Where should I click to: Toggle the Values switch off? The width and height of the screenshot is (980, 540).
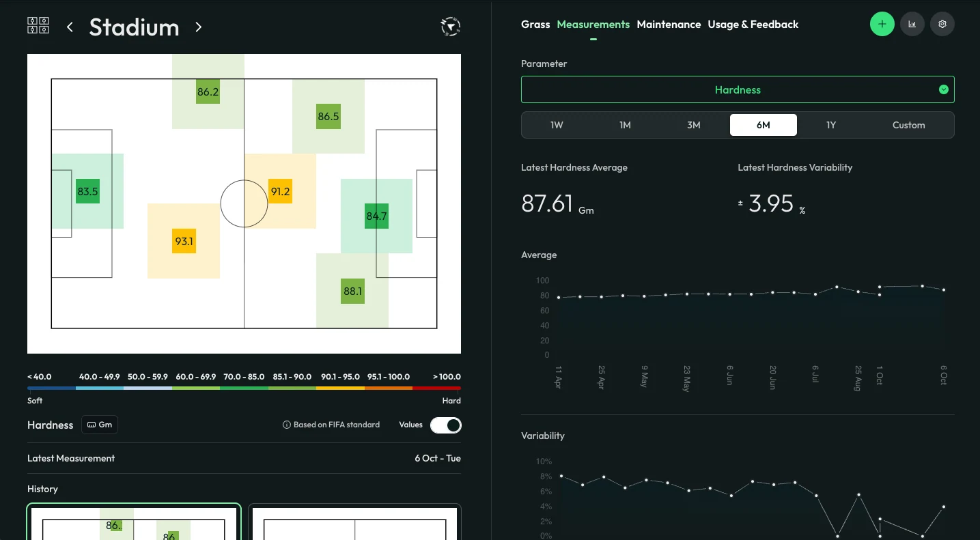[x=445, y=425]
